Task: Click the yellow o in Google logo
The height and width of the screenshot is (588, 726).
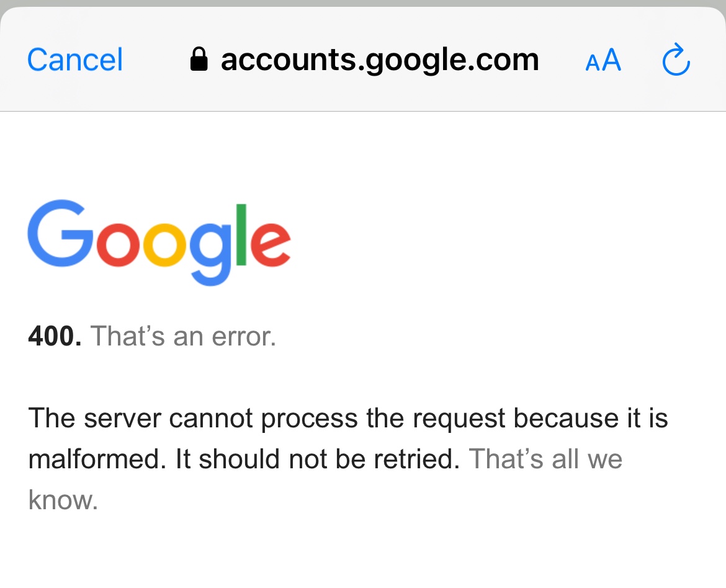Action: (164, 244)
